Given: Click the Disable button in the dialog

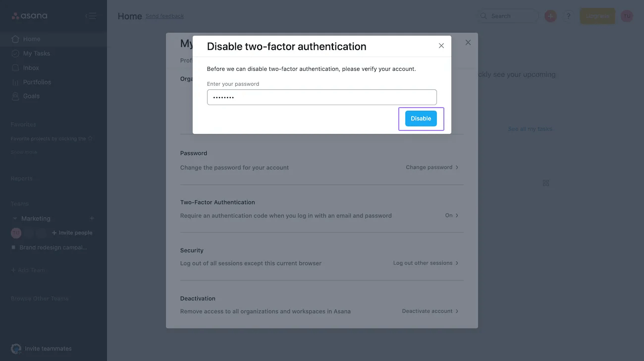Looking at the screenshot, I should (x=421, y=118).
